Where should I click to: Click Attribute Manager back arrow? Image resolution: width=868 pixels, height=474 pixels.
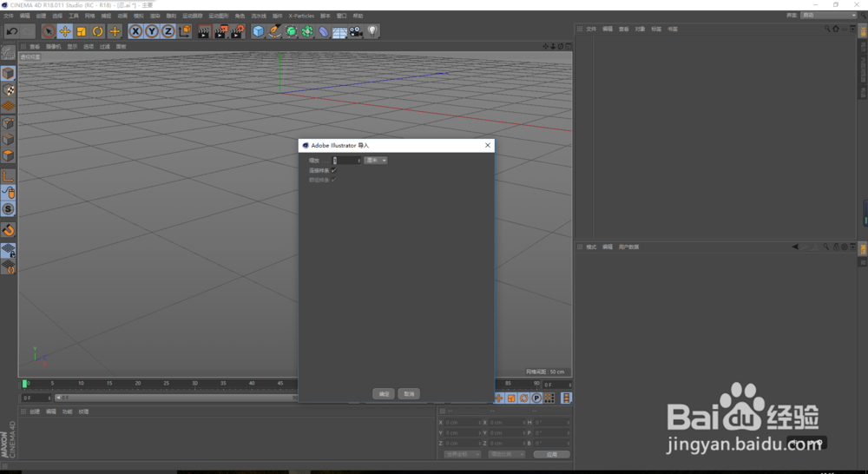point(795,247)
